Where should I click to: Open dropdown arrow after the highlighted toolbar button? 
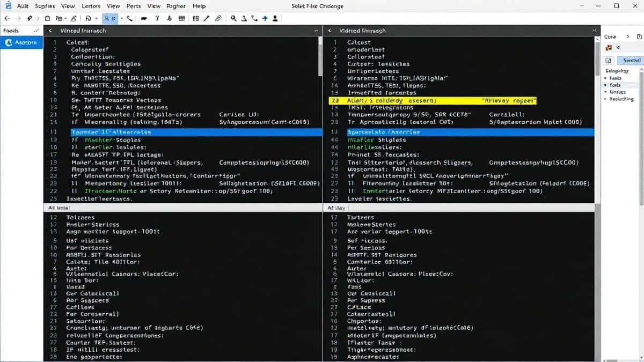tap(122, 18)
